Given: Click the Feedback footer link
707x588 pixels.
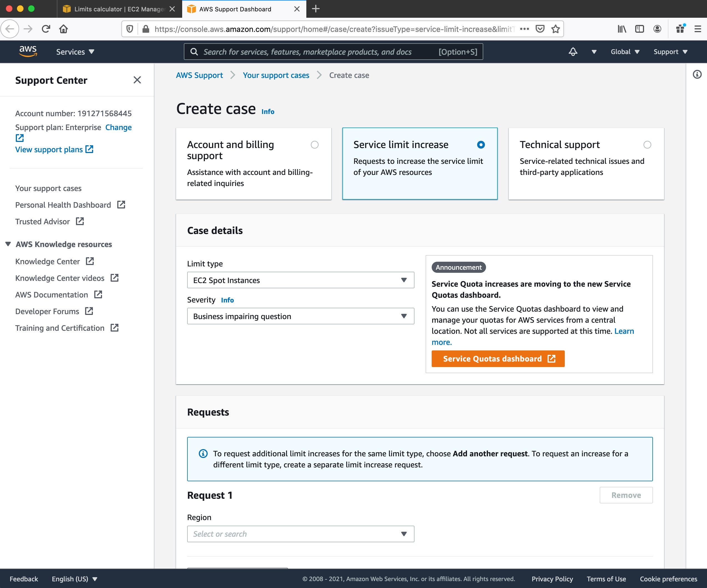Looking at the screenshot, I should pyautogui.click(x=24, y=579).
